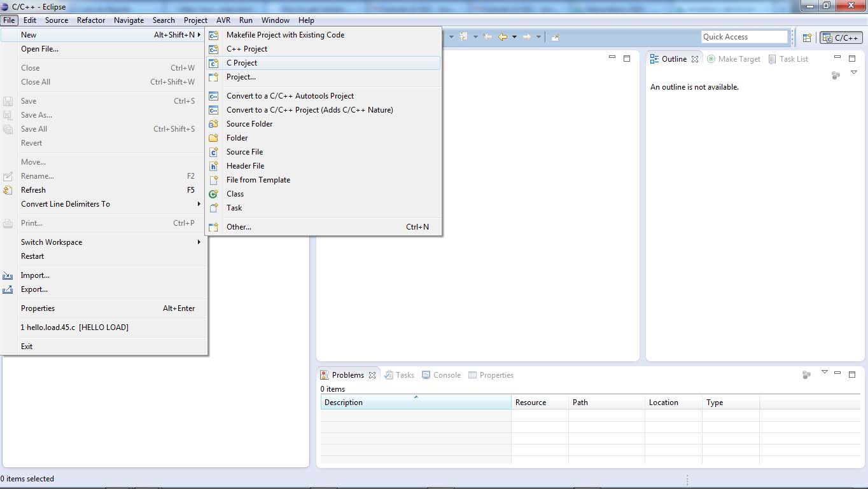
Task: Select the C Project entry
Action: pos(323,63)
